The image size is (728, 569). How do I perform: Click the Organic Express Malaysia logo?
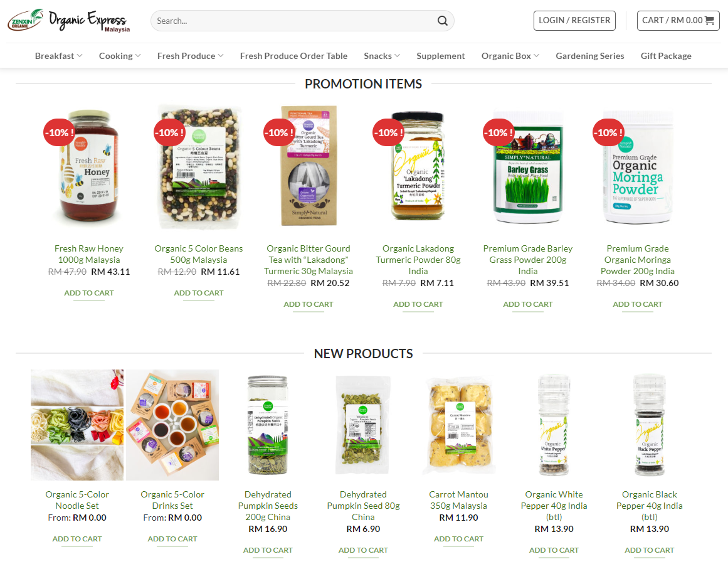(x=69, y=21)
